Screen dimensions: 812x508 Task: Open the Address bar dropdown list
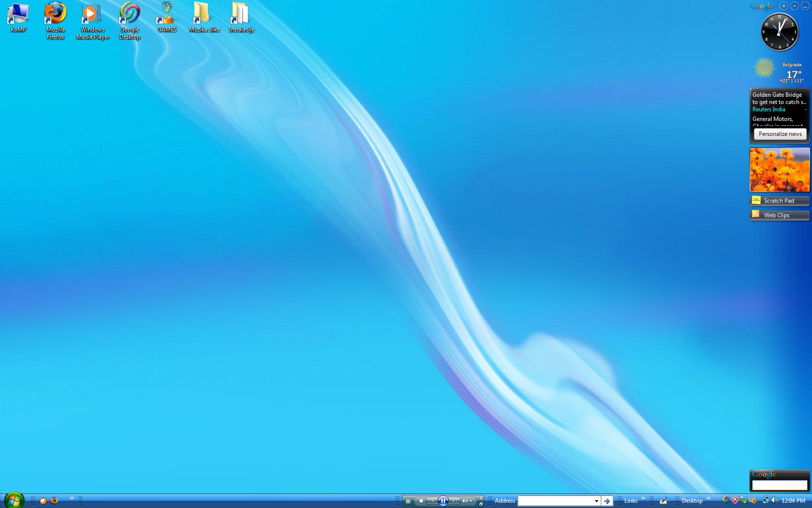click(597, 501)
